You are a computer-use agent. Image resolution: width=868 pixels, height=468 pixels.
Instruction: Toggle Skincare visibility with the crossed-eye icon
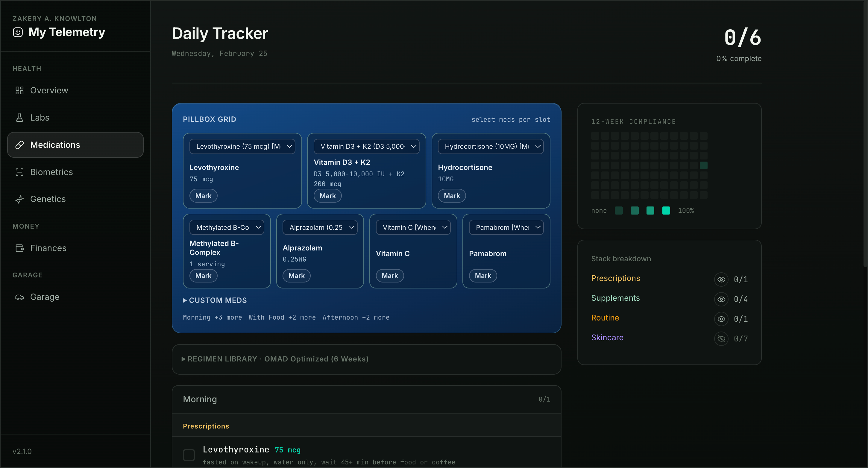721,339
